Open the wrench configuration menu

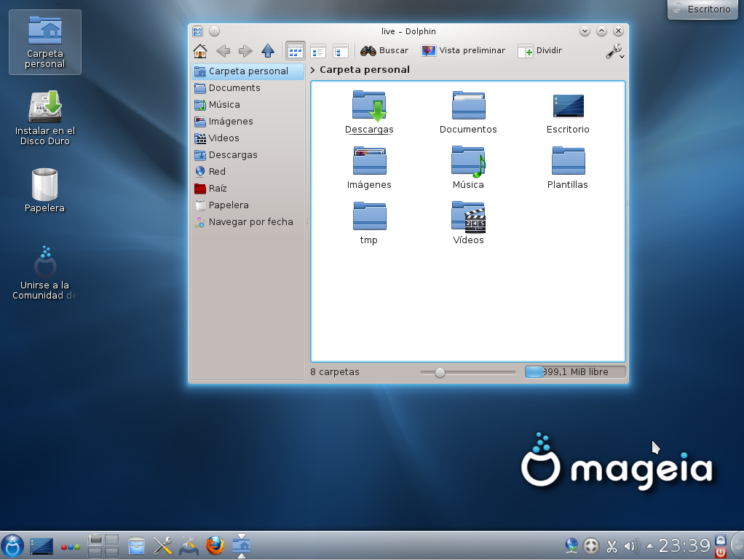coord(614,51)
